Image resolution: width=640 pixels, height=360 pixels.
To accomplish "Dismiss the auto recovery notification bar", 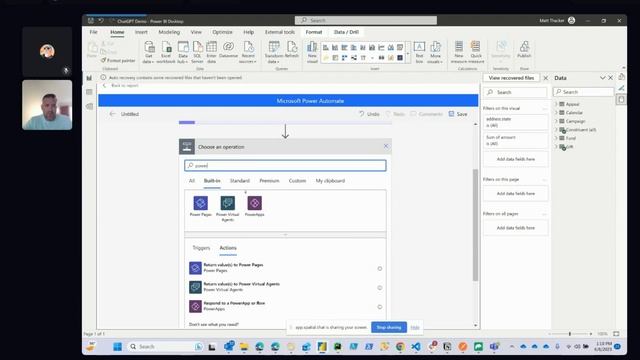I will [x=545, y=78].
